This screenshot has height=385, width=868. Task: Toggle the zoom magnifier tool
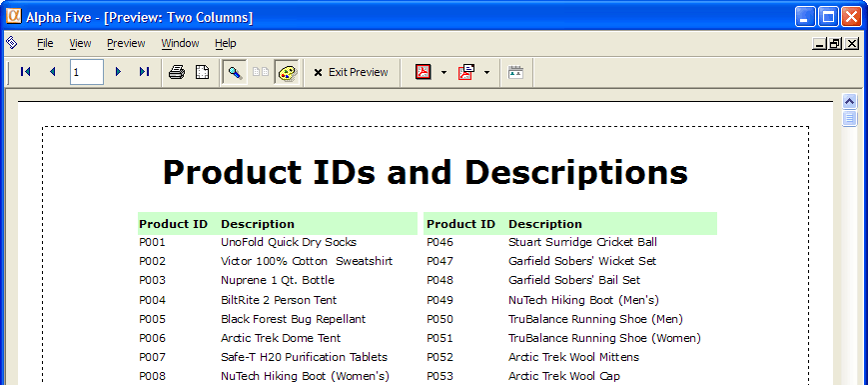pyautogui.click(x=235, y=72)
